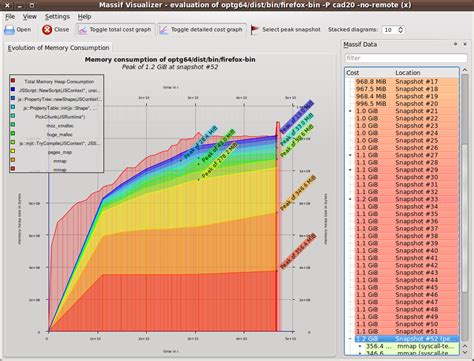
Task: Open the Settings menu
Action: coord(57,17)
